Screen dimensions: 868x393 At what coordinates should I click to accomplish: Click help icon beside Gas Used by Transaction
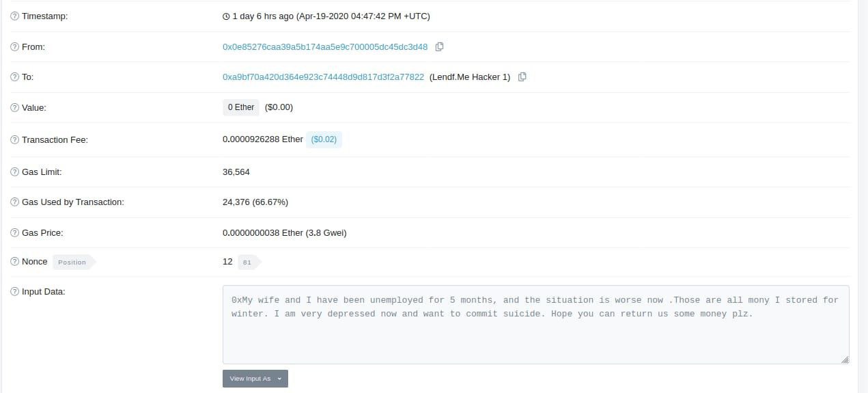[x=14, y=202]
